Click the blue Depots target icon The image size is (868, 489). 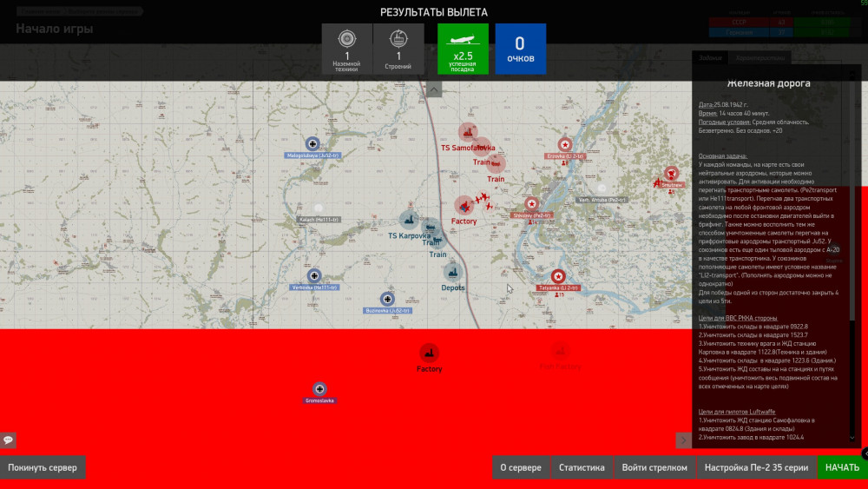point(453,272)
